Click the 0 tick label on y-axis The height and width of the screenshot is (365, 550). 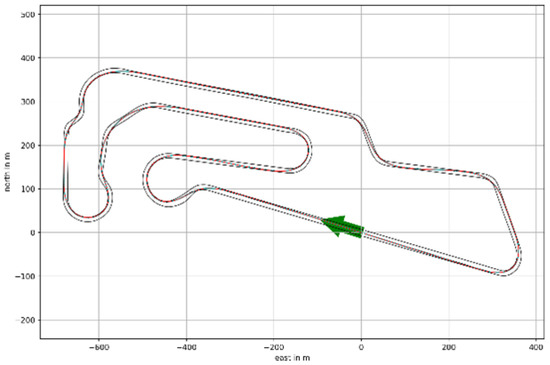[x=33, y=233]
